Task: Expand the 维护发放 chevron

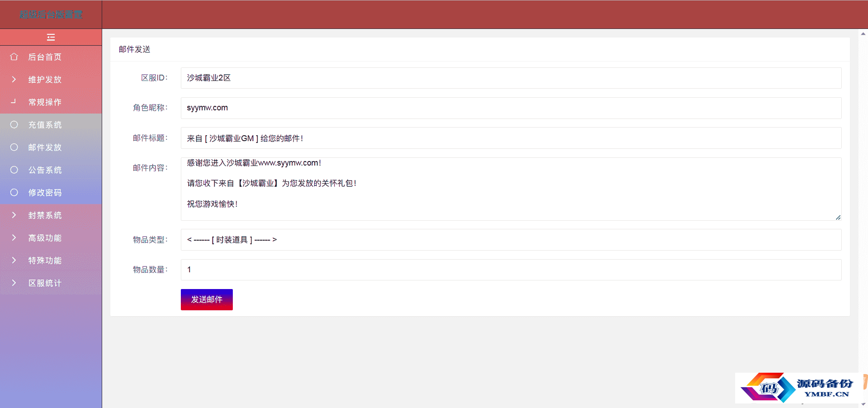Action: click(14, 79)
